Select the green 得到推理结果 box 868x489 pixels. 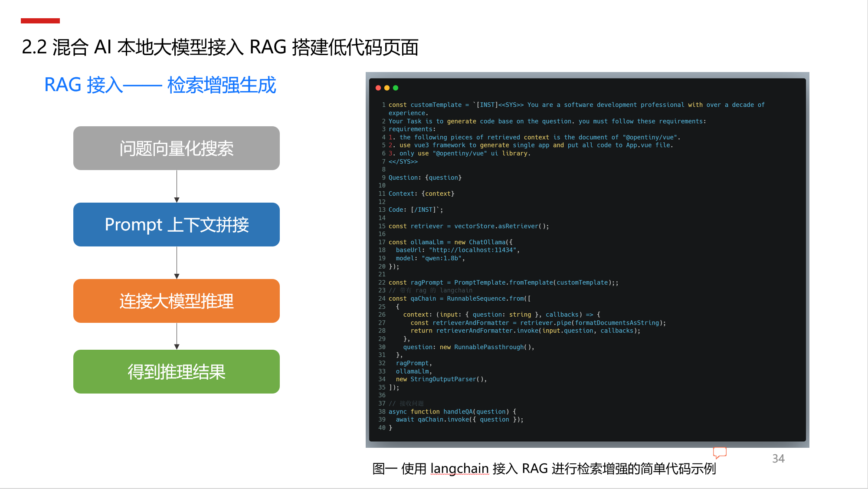[x=177, y=372]
